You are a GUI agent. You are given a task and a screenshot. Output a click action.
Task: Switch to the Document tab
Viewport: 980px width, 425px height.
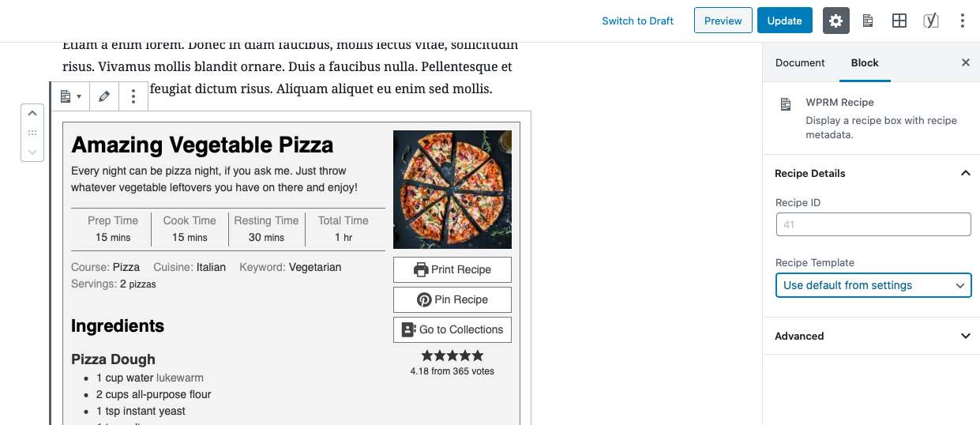click(x=800, y=62)
